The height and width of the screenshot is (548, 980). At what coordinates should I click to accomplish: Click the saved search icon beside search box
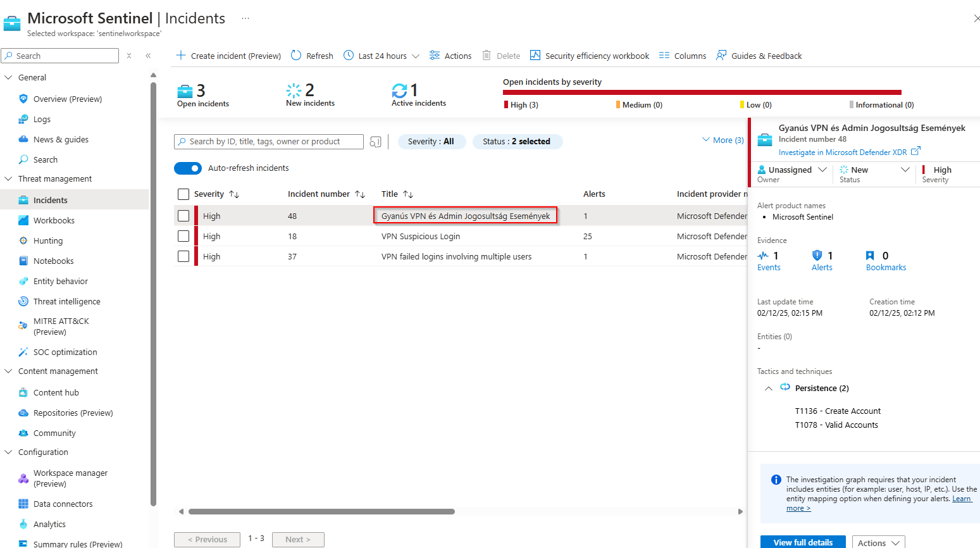coord(375,142)
